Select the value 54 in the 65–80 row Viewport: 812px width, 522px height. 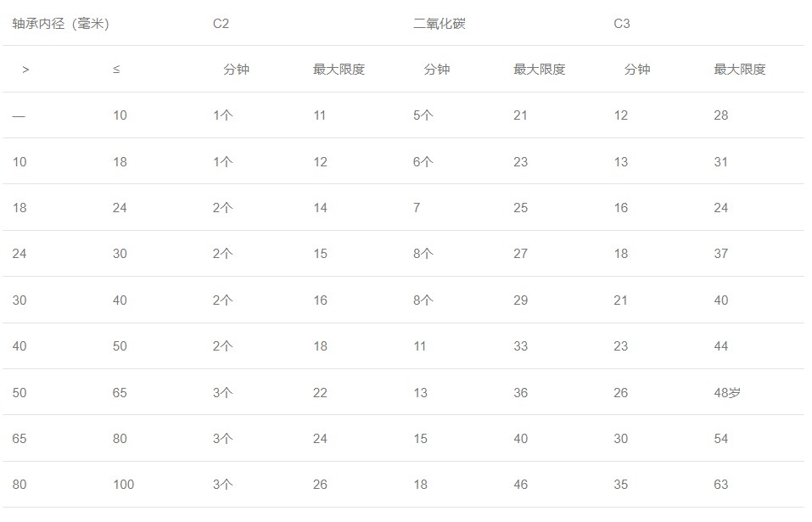pyautogui.click(x=721, y=439)
